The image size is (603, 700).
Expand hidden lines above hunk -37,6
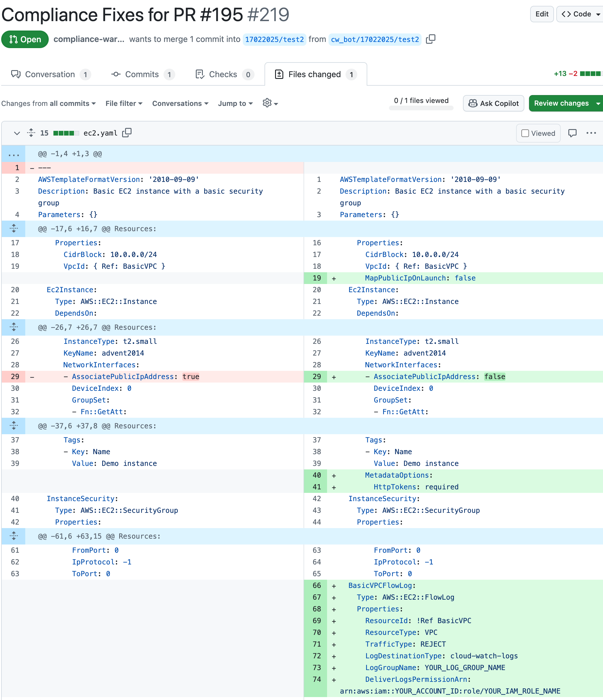14,426
